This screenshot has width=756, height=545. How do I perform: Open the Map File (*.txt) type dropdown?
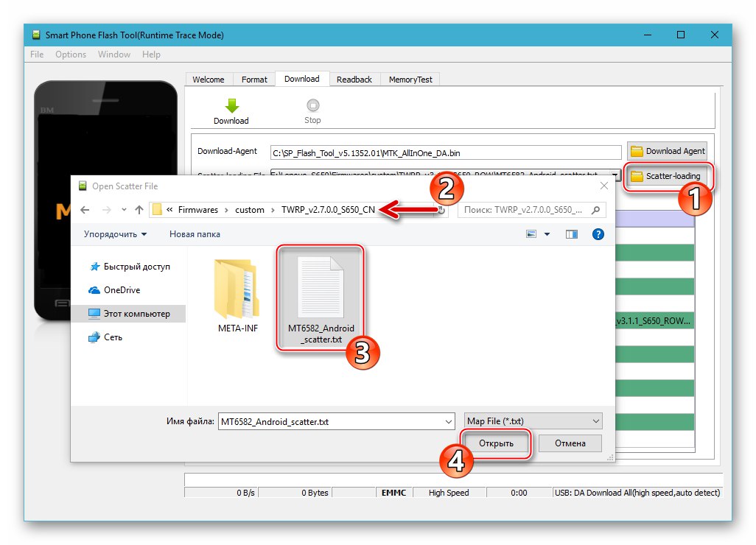533,421
